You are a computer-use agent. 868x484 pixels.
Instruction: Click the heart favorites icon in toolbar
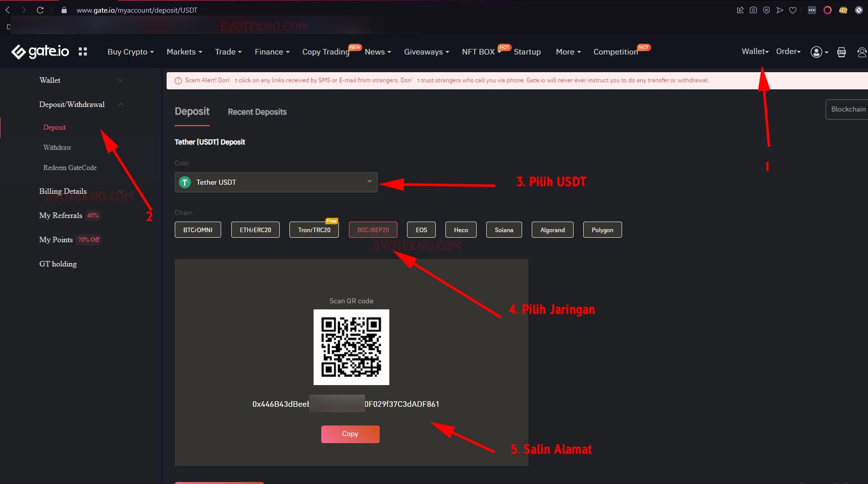pos(793,10)
